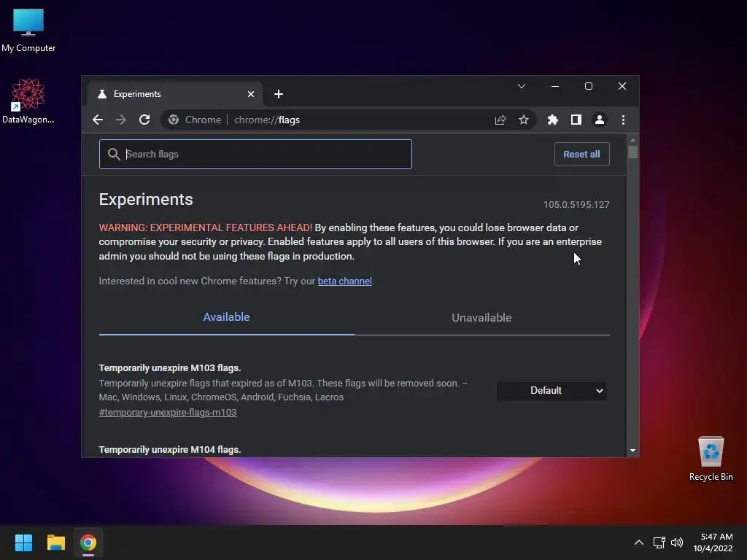The width and height of the screenshot is (747, 560).
Task: Bookmark this tab with the star icon
Action: (524, 120)
